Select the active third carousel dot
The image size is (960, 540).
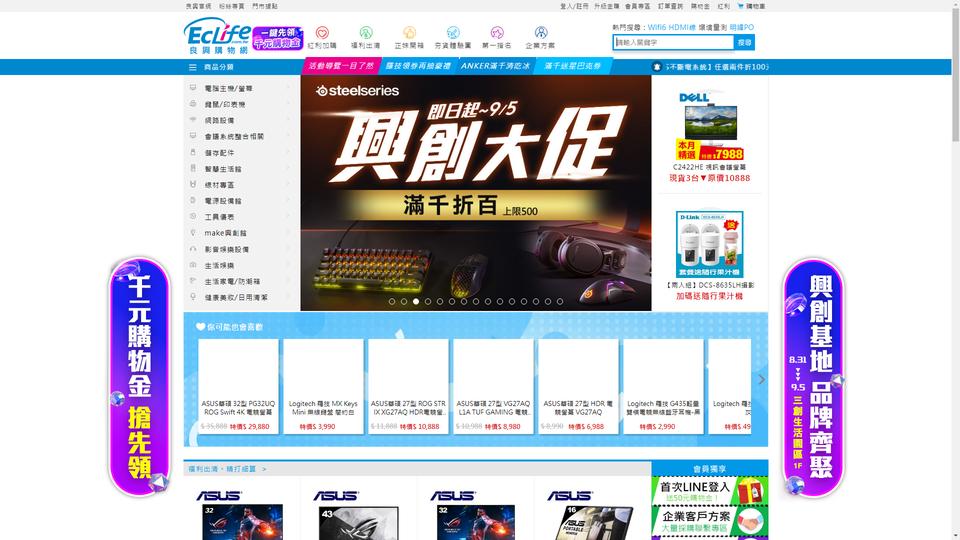416,301
